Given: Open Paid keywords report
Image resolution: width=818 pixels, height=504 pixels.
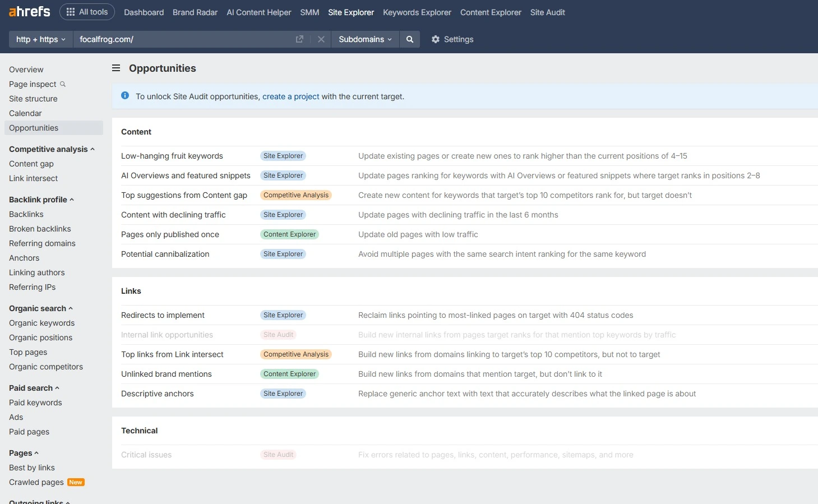Looking at the screenshot, I should pyautogui.click(x=35, y=403).
